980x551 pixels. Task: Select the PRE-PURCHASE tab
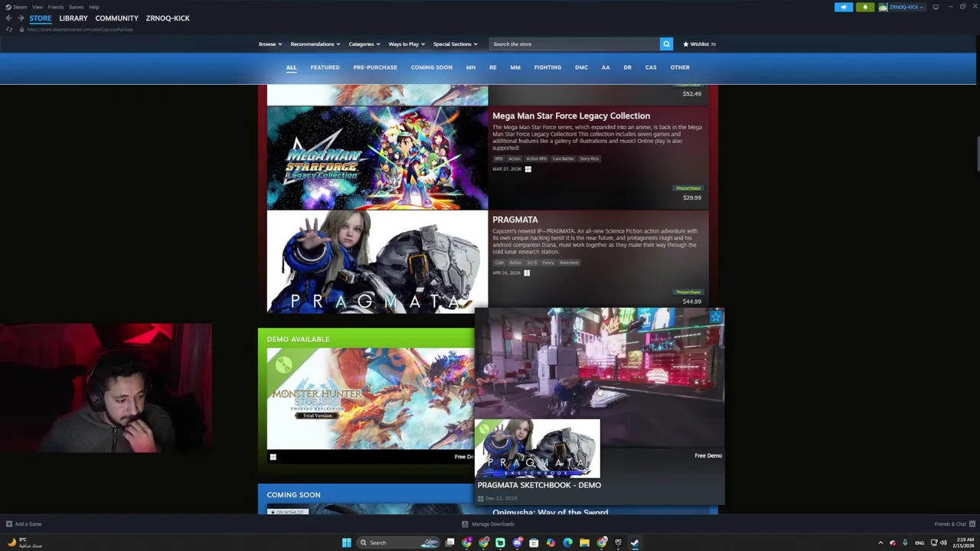pos(375,67)
